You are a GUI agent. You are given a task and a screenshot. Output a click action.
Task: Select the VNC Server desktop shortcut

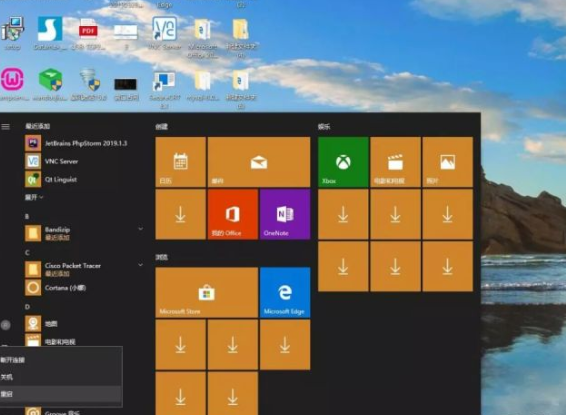point(165,33)
